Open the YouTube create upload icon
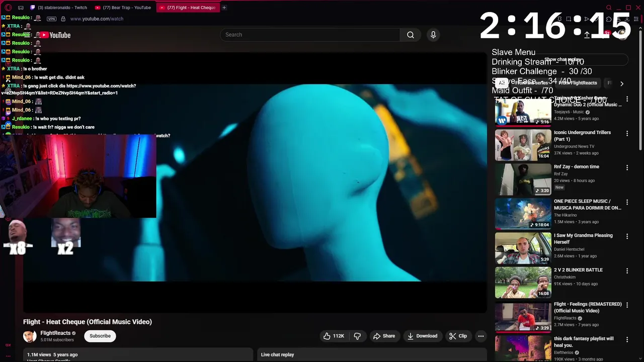 [587, 35]
